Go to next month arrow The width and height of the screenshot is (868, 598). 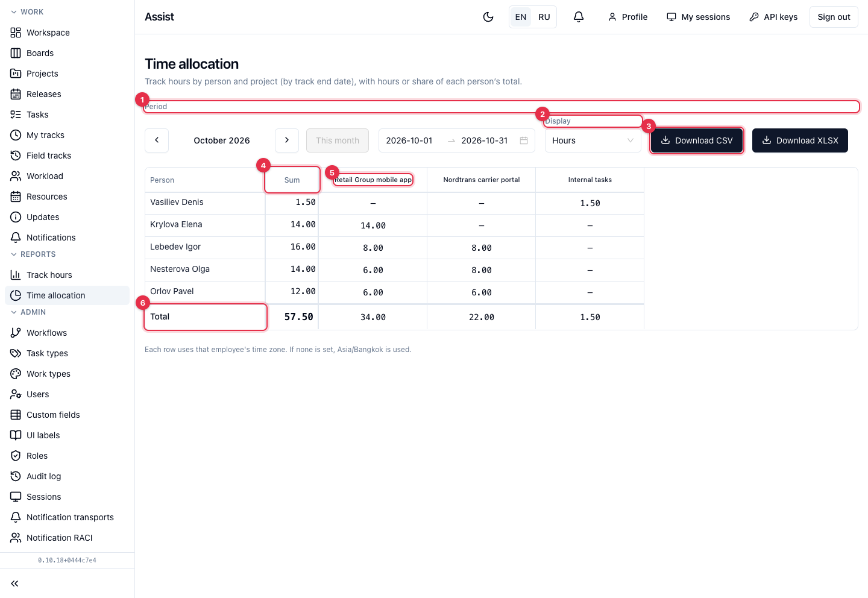(287, 140)
